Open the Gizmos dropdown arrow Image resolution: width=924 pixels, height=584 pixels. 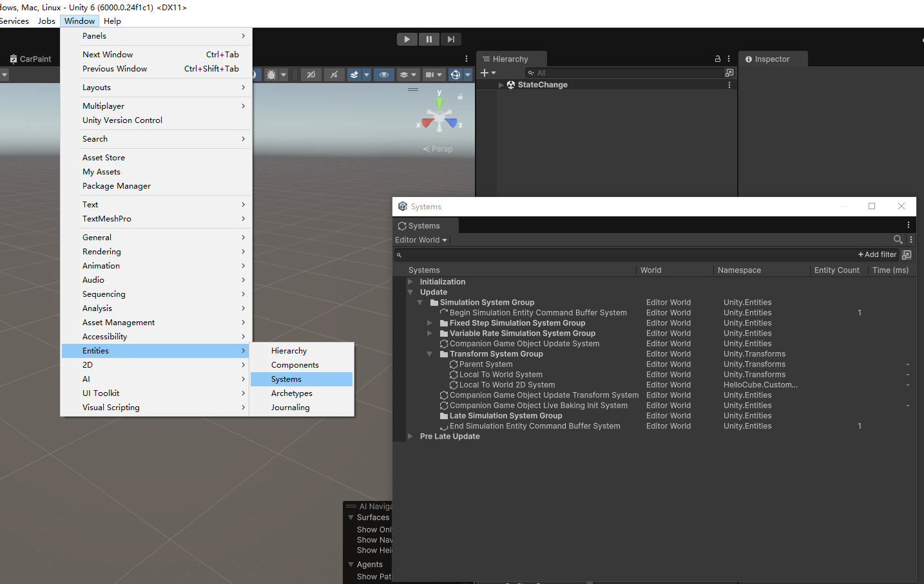[468, 75]
